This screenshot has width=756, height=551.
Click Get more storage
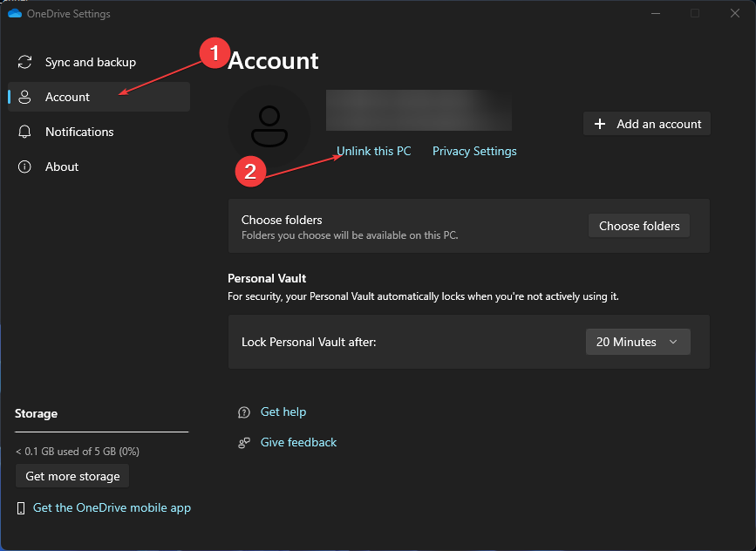click(72, 476)
